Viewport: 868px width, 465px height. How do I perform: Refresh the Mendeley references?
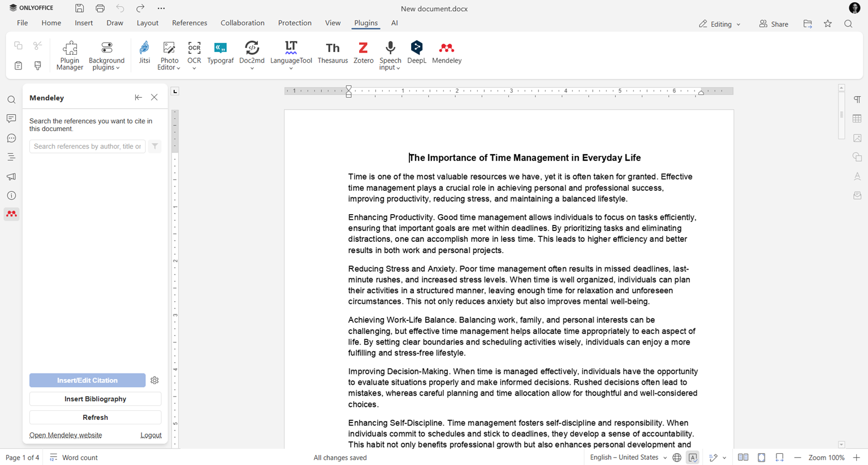pyautogui.click(x=95, y=418)
